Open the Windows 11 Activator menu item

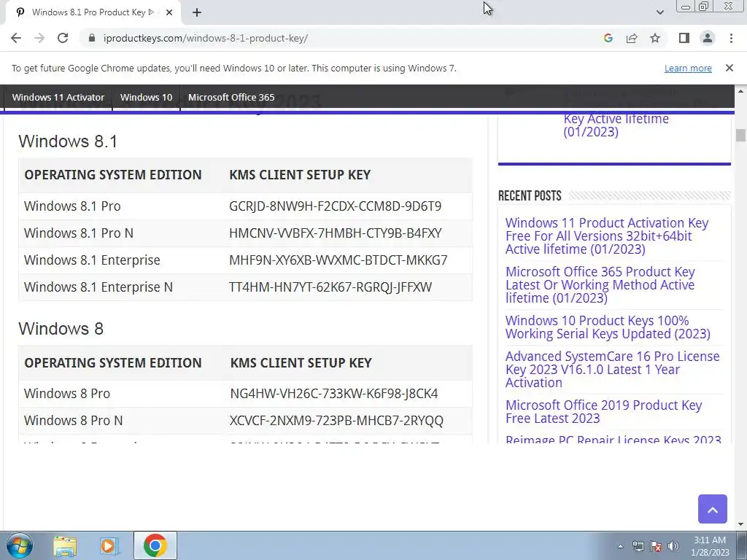[x=58, y=97]
